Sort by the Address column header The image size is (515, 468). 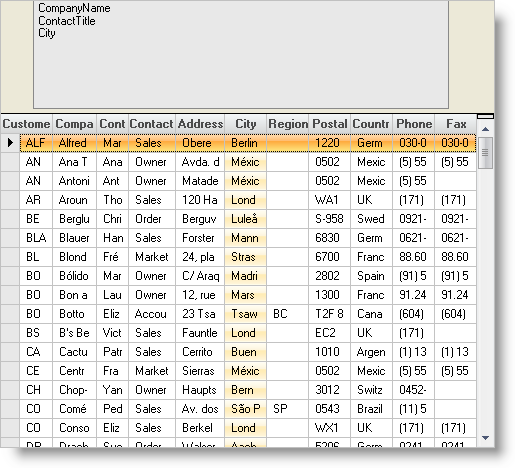(x=200, y=124)
